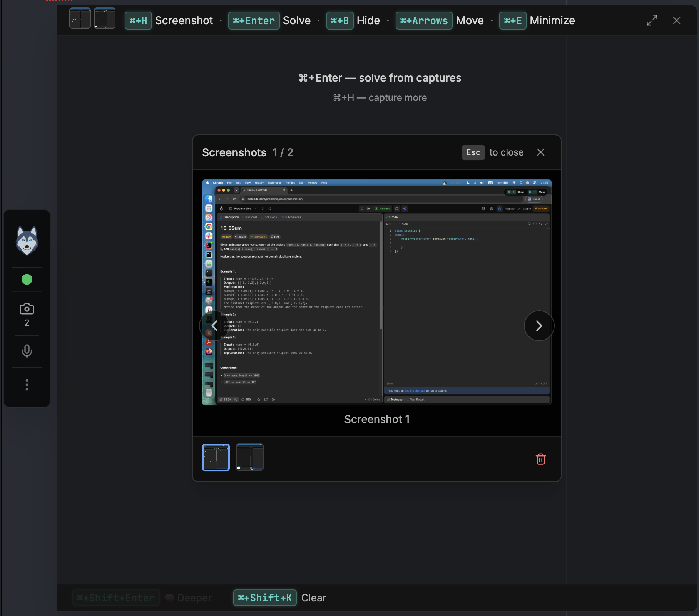Toggle the green status indicator dot
This screenshot has width=699, height=616.
point(27,280)
